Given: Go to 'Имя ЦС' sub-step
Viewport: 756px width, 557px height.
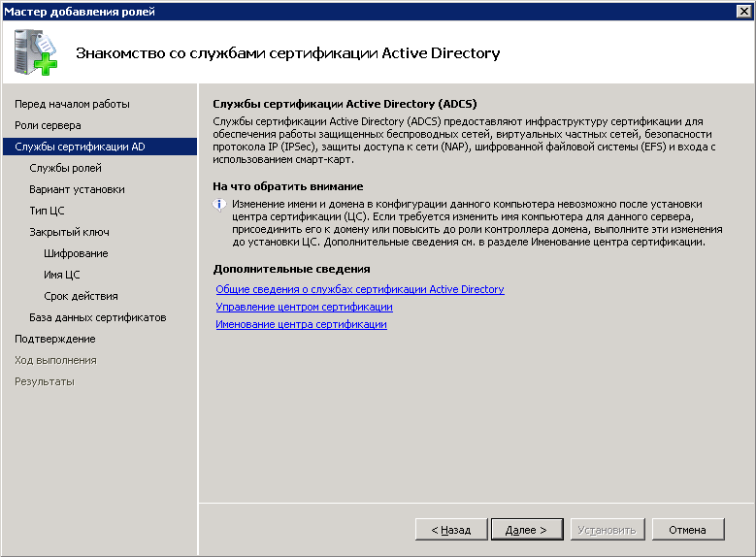Looking at the screenshot, I should (61, 275).
